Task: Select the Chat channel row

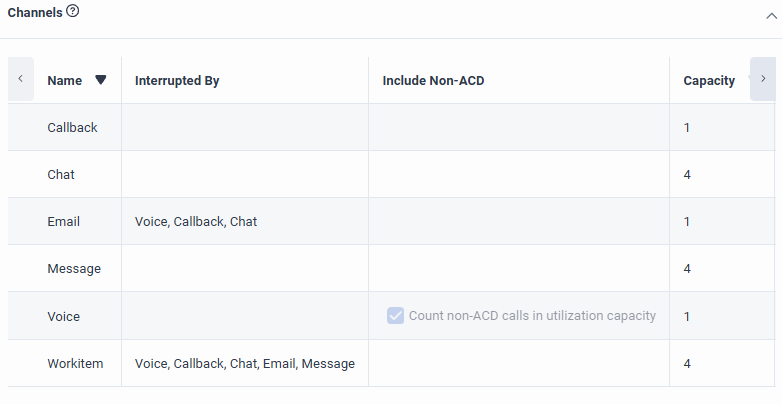Action: (61, 175)
